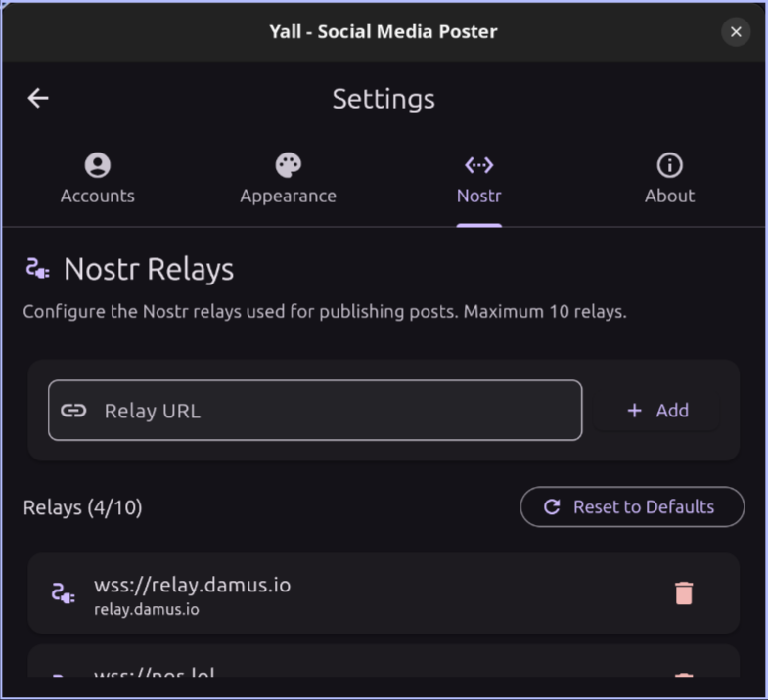Delete the wss://relay.damus.io relay
768x700 pixels.
pos(684,593)
